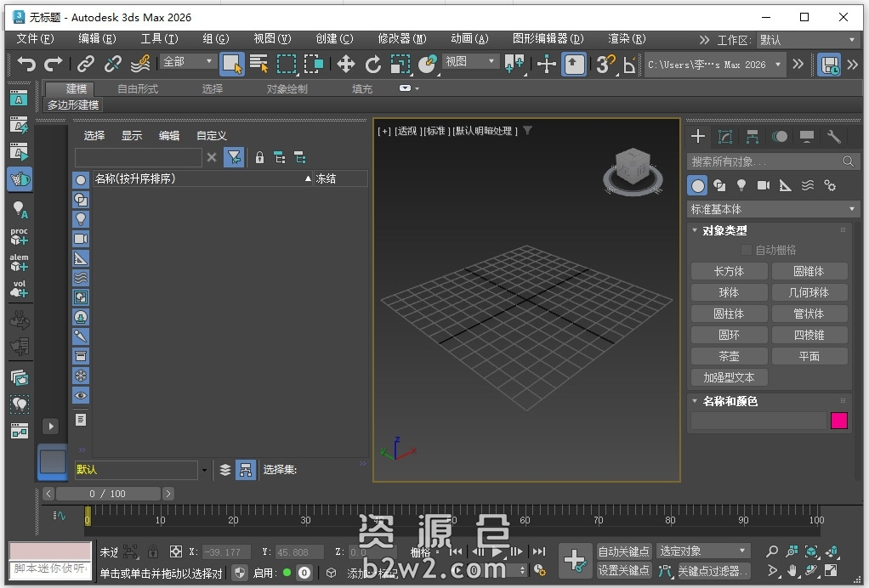
Task: Open the 修改器(M) menu
Action: tap(400, 39)
